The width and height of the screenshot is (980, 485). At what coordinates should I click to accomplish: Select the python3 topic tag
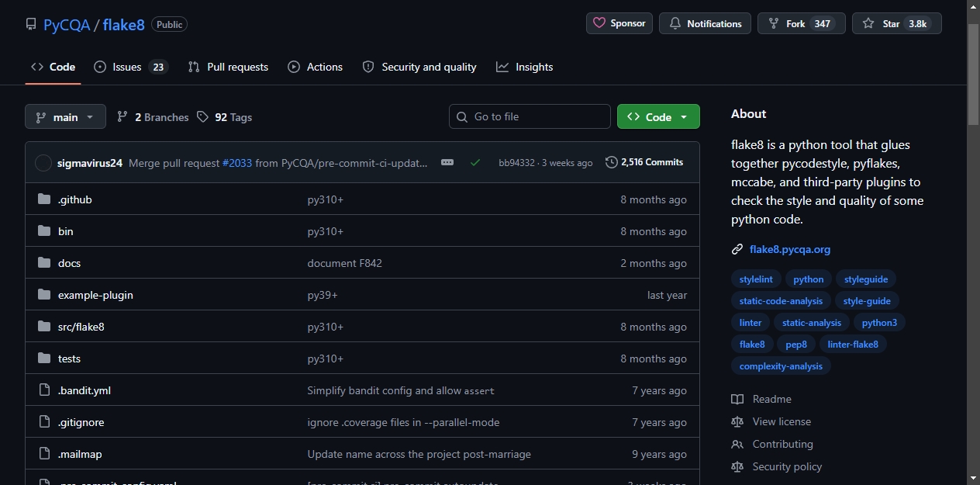click(x=879, y=323)
